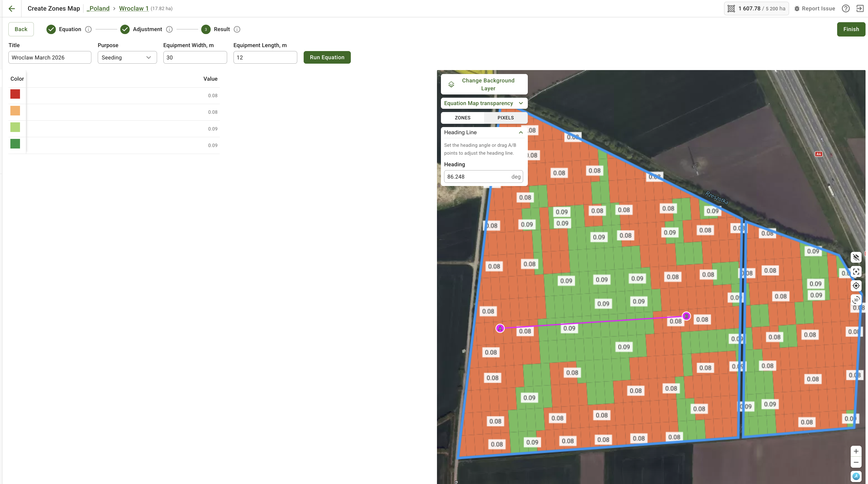Open the Purpose Seeding dropdown

coord(127,57)
